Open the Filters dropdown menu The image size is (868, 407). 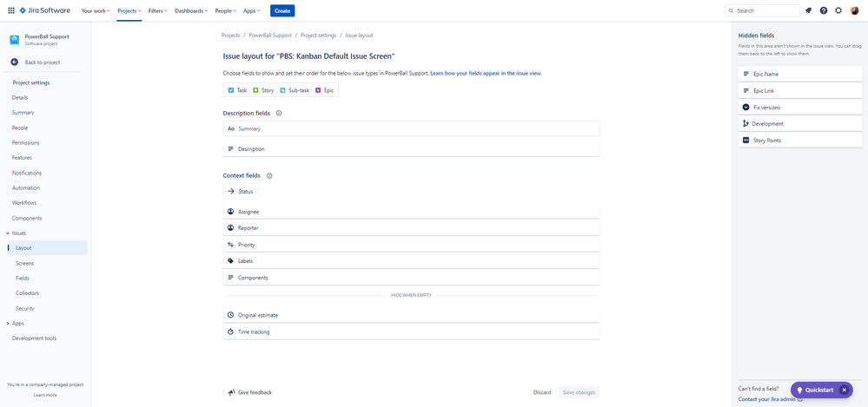click(x=158, y=10)
